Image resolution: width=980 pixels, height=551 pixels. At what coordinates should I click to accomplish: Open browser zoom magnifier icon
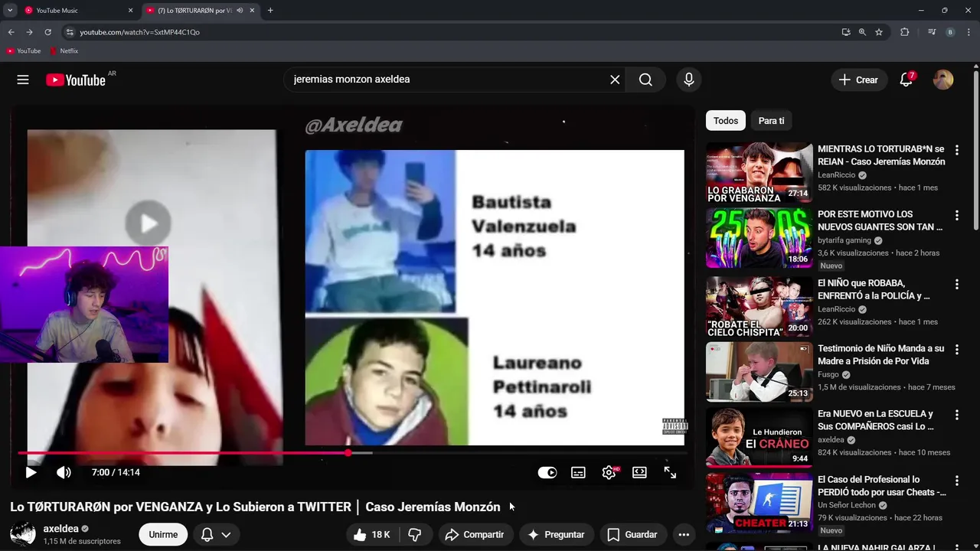[862, 32]
